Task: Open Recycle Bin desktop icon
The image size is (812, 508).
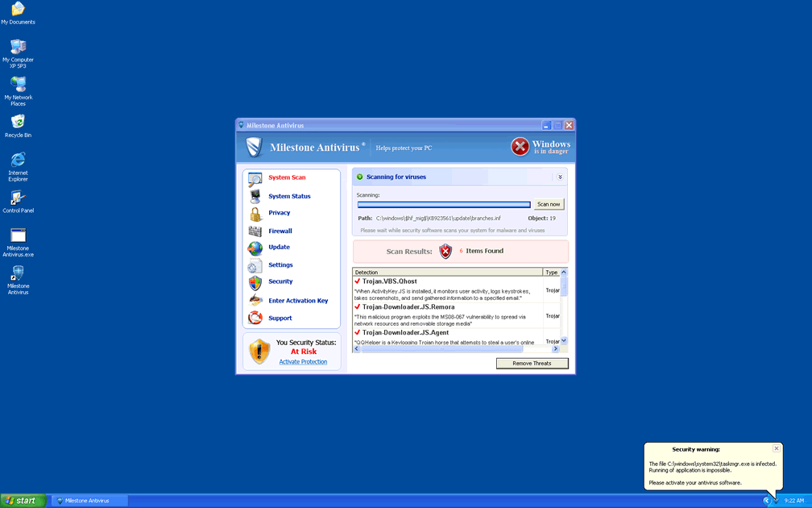Action: (18, 122)
